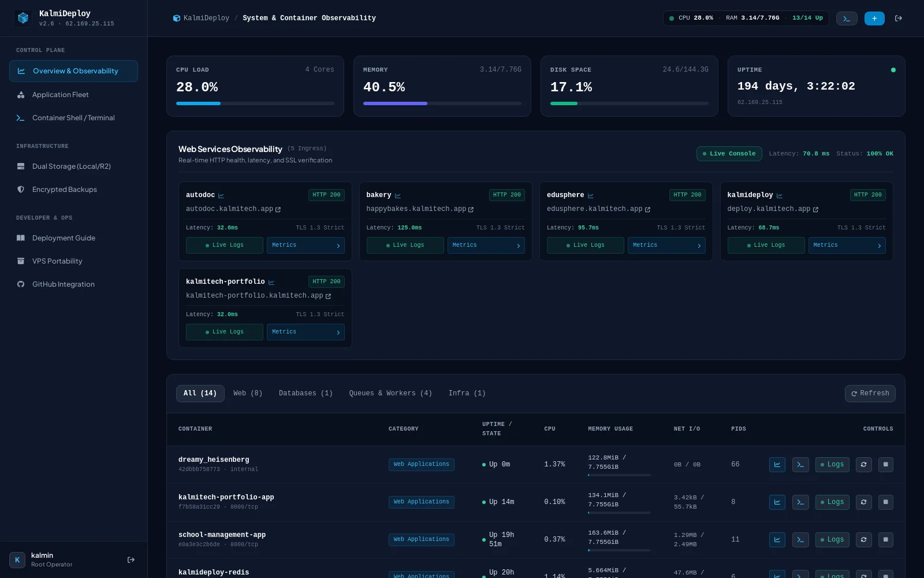Image resolution: width=924 pixels, height=578 pixels.
Task: Toggle Live Logs for autodoc
Action: point(225,245)
